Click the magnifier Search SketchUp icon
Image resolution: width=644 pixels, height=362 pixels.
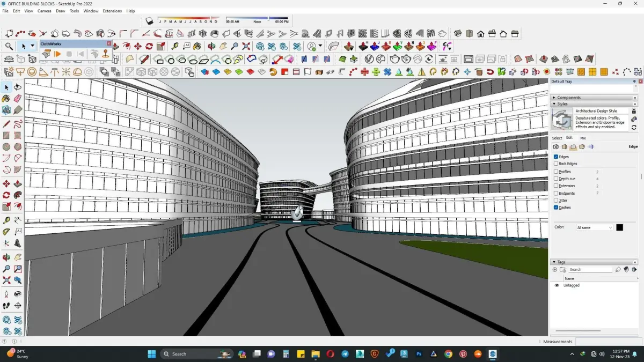tap(9, 46)
